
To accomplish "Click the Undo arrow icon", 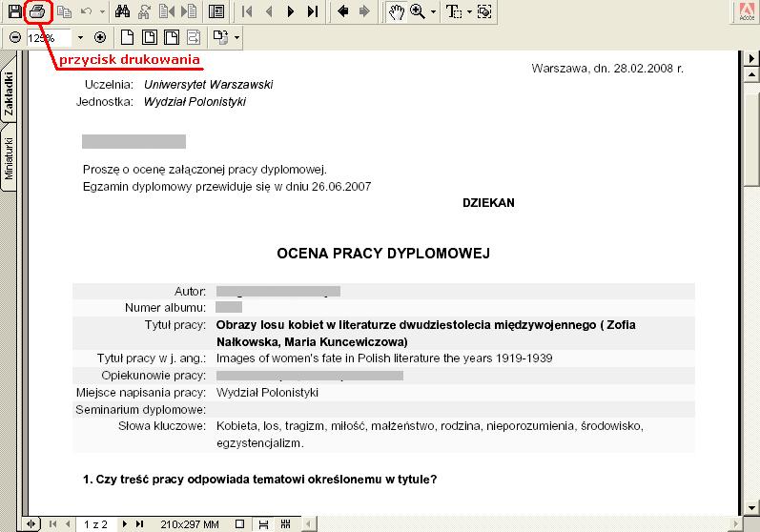I will pos(86,11).
